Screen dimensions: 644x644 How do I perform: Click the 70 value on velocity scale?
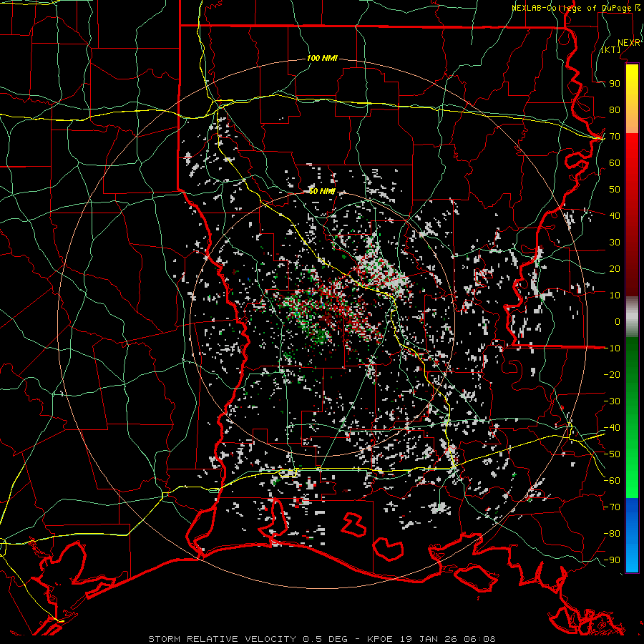pyautogui.click(x=615, y=137)
